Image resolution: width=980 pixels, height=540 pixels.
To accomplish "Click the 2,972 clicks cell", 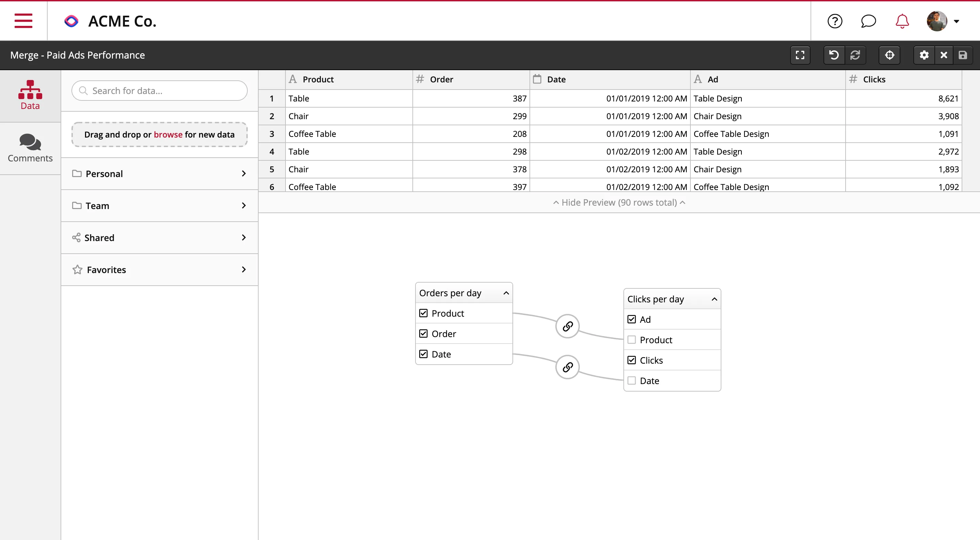I will click(x=903, y=152).
